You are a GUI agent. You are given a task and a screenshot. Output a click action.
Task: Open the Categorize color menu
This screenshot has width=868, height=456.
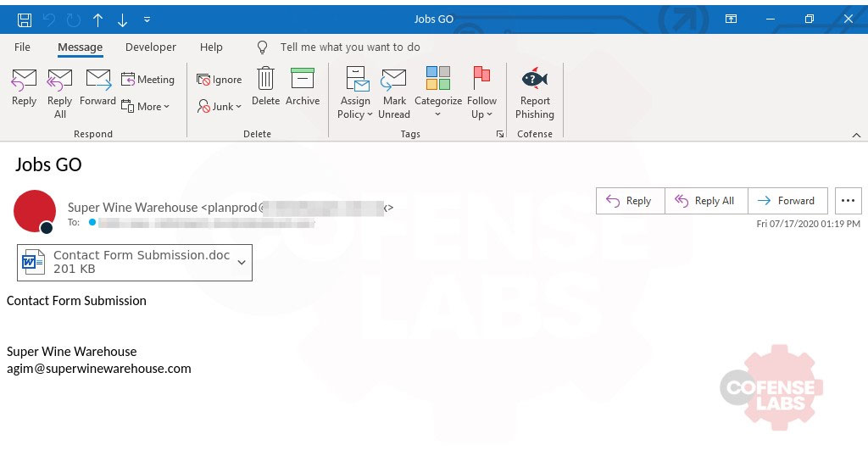coord(438,93)
